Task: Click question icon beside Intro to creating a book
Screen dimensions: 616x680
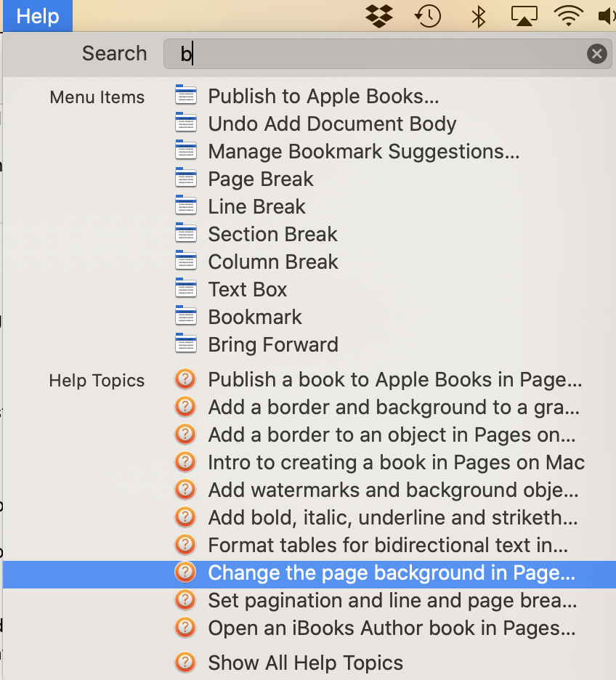Action: pos(185,462)
